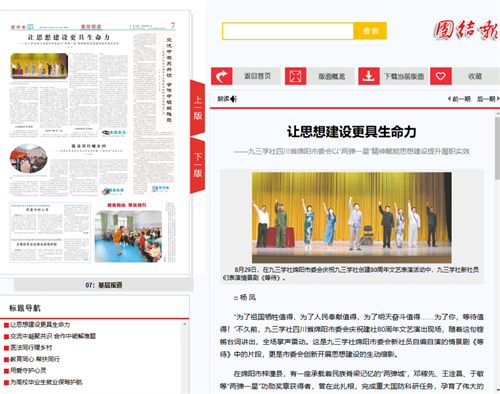
Task: Click the author name 杨凤
Action: [x=248, y=297]
